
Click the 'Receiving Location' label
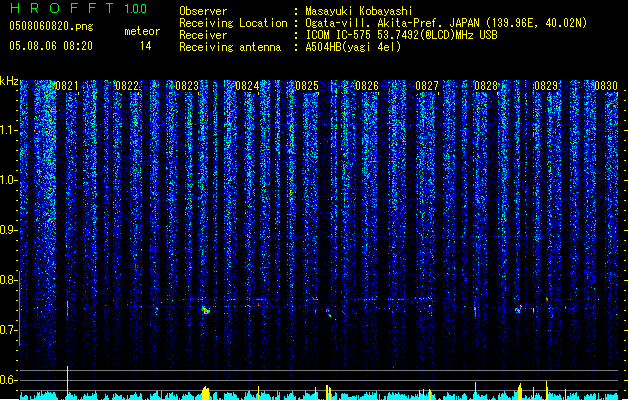[x=233, y=23]
